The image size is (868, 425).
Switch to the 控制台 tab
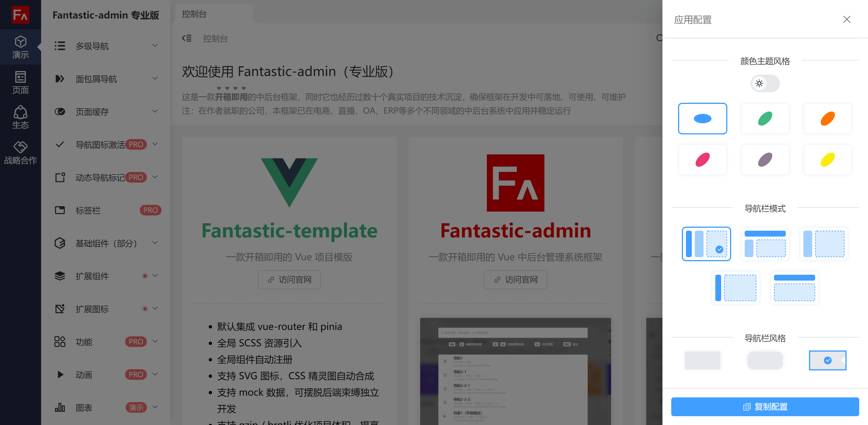214,14
